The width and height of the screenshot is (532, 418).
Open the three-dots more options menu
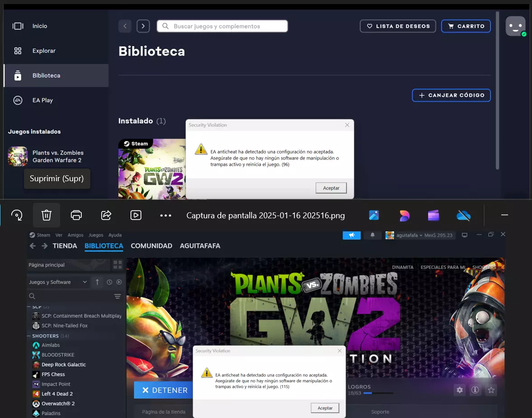click(x=166, y=215)
